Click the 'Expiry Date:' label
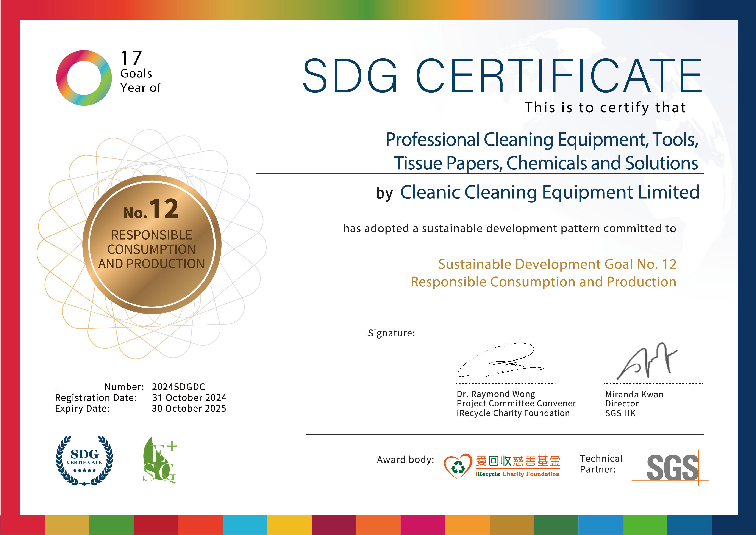Viewport: 756px width, 535px height. click(82, 408)
